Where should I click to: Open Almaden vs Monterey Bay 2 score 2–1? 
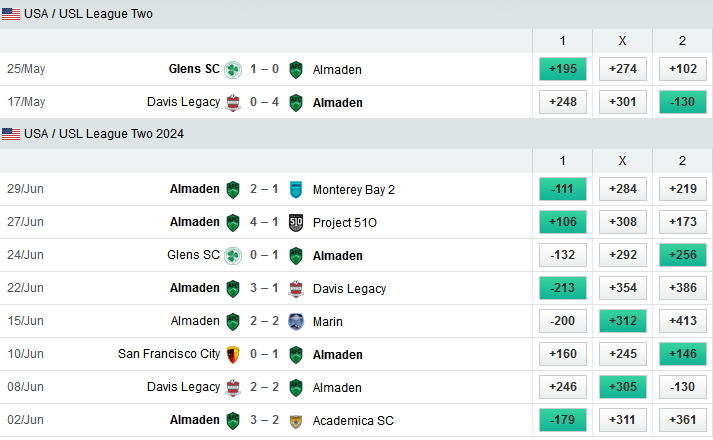[x=264, y=190]
